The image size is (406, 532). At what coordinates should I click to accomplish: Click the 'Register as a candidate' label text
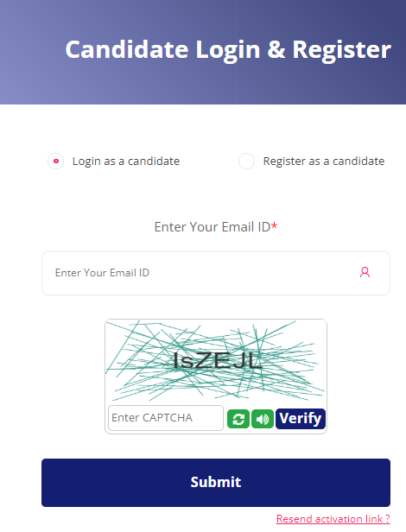[x=324, y=161]
